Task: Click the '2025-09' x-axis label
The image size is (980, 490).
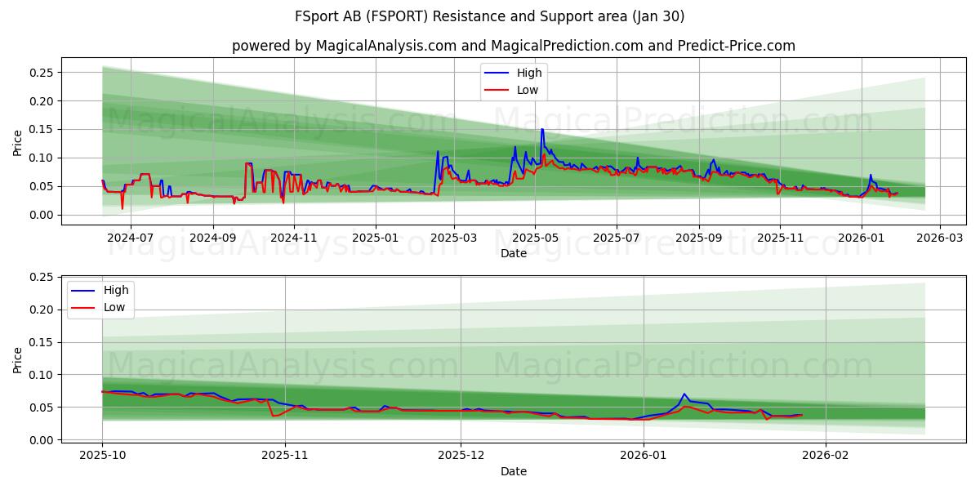Action: (699, 238)
